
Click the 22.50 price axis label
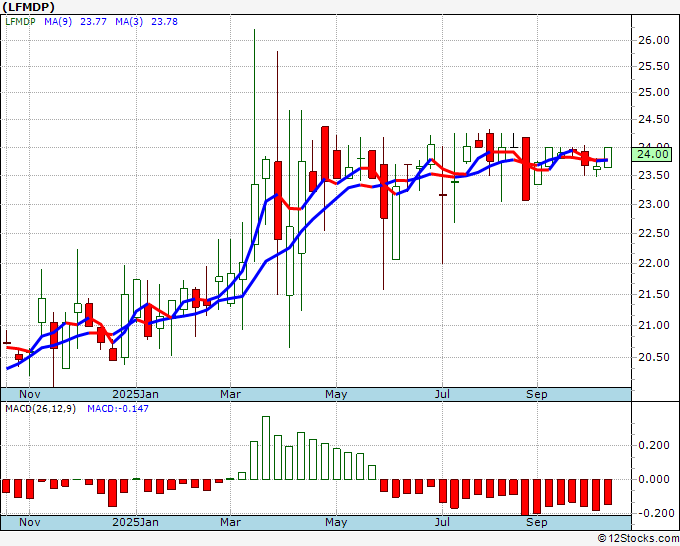tap(654, 233)
